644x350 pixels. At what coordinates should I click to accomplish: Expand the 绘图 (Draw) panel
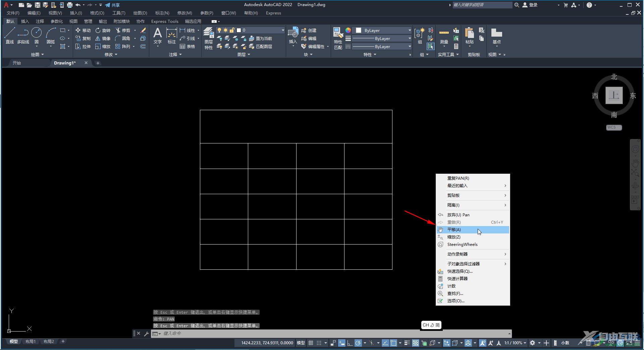(x=37, y=54)
